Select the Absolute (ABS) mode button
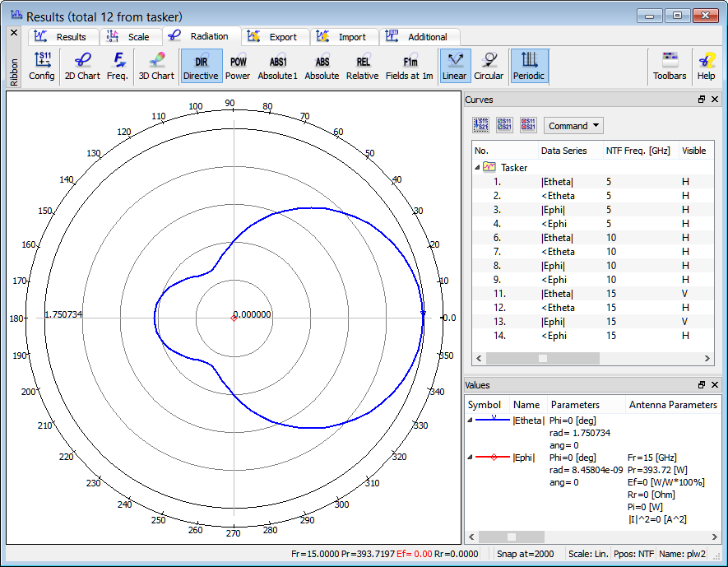Image resolution: width=728 pixels, height=567 pixels. [x=322, y=66]
